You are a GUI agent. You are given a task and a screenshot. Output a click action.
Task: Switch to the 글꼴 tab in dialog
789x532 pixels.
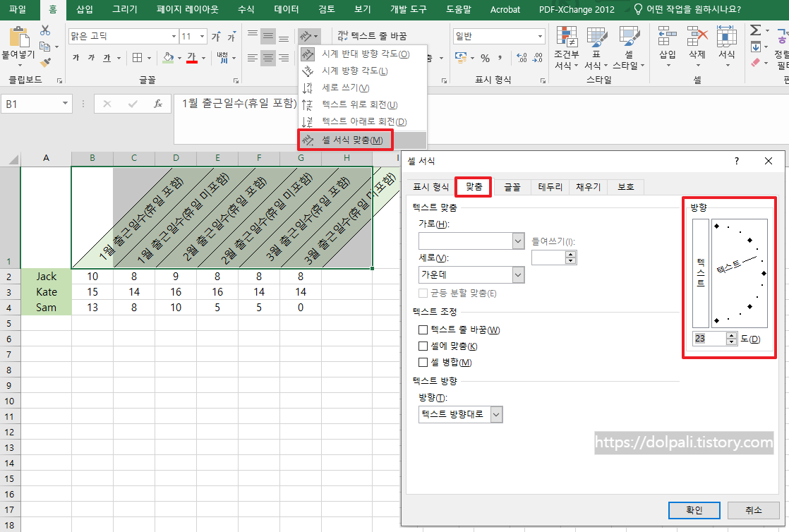[512, 187]
